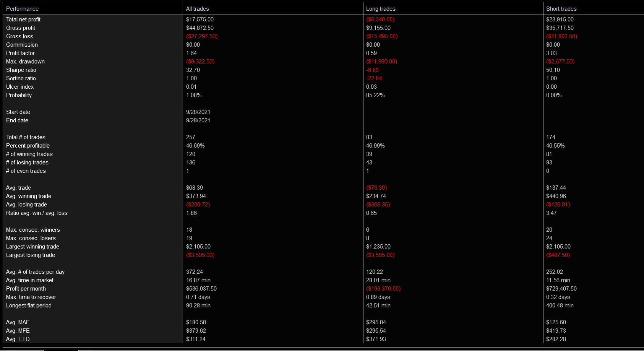
Task: Click the $371.93 long trades Avg. ETD
Action: pyautogui.click(x=376, y=339)
